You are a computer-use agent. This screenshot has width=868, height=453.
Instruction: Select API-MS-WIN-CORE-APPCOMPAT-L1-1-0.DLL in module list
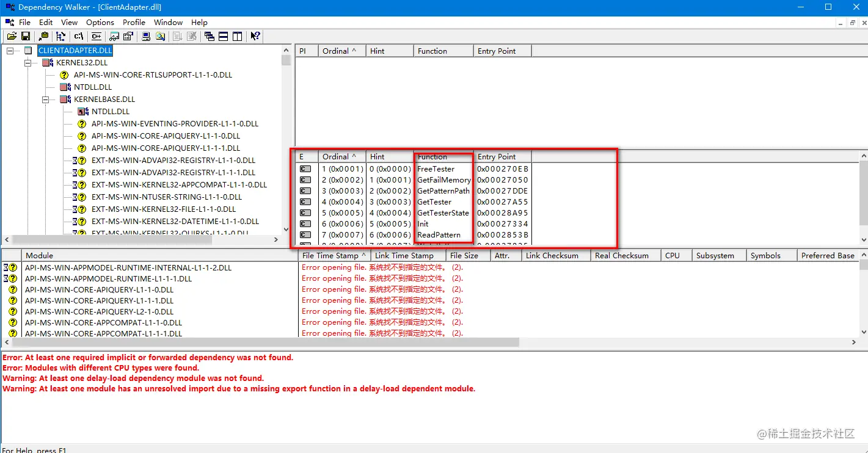point(103,322)
